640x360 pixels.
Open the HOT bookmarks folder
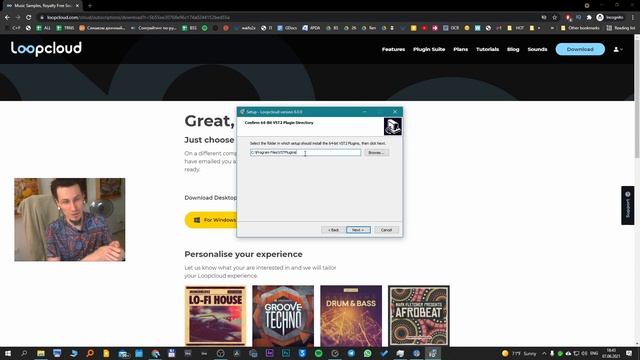(516, 28)
